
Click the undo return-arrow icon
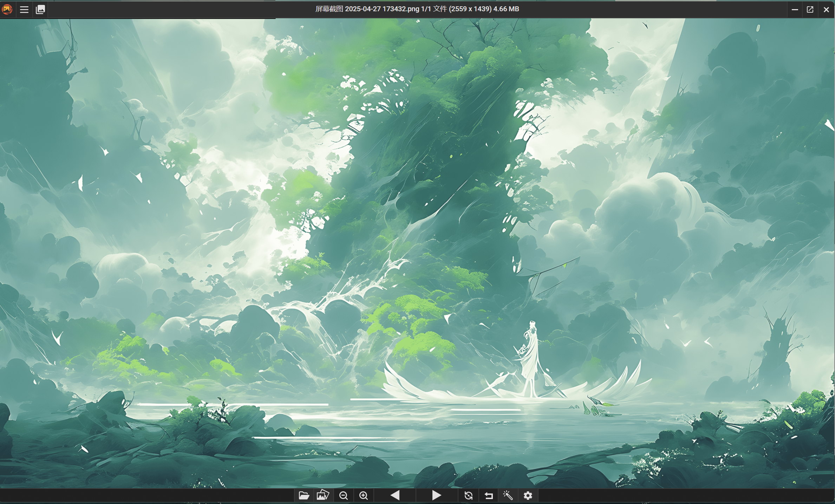[x=489, y=496]
